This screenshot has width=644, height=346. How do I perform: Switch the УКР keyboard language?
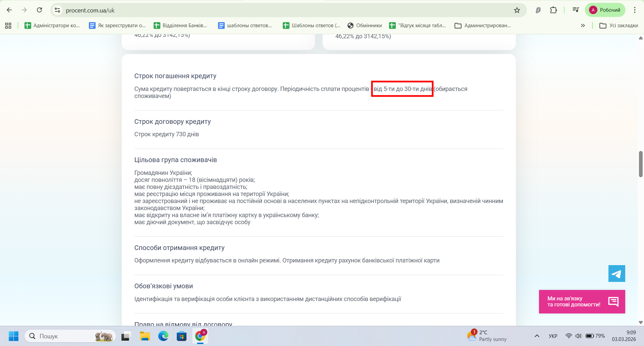tap(553, 336)
